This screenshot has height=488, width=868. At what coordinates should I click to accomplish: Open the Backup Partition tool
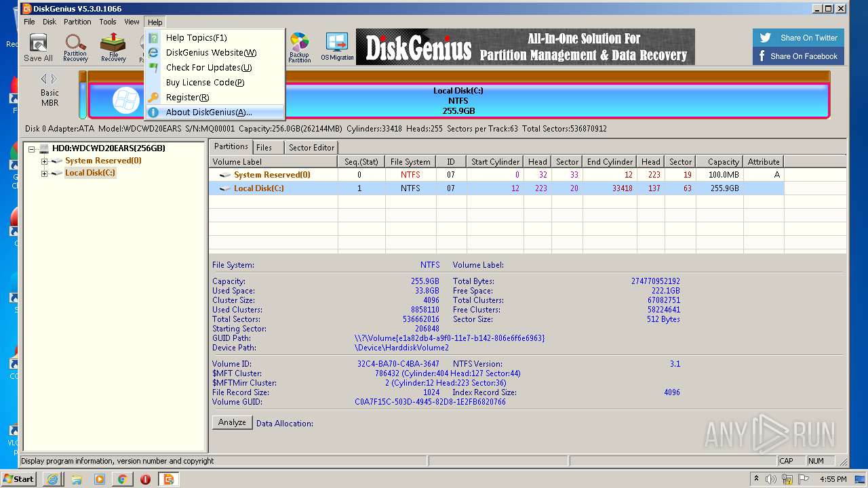click(x=300, y=48)
